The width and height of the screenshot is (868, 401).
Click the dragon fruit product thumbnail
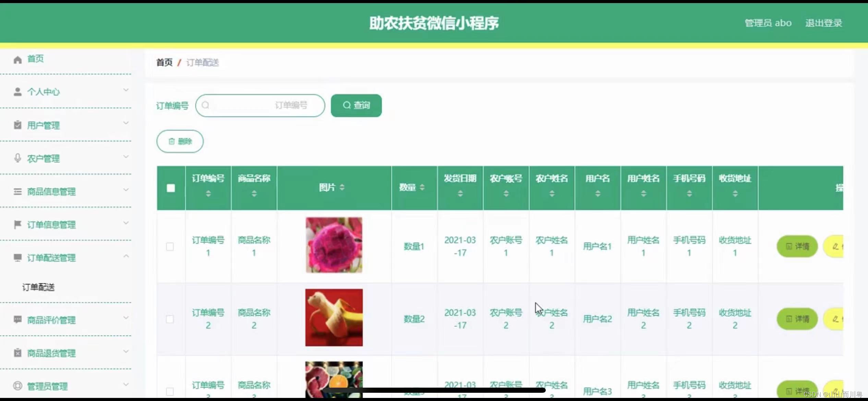tap(334, 245)
